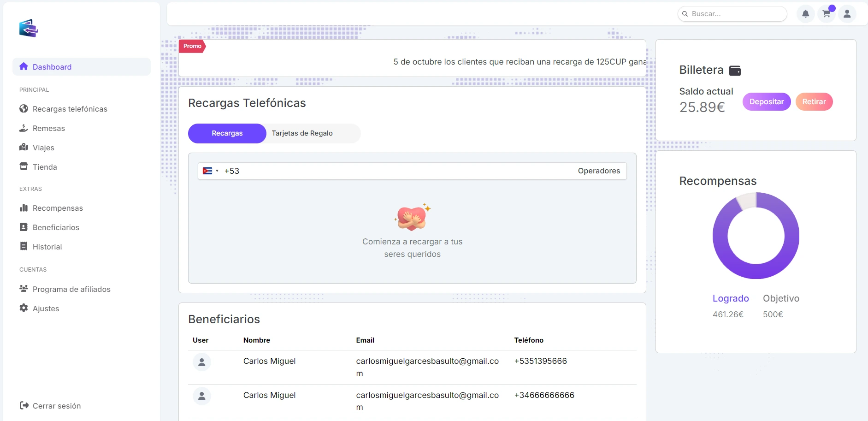Click the Objetivo label under chart
868x421 pixels.
tap(781, 298)
